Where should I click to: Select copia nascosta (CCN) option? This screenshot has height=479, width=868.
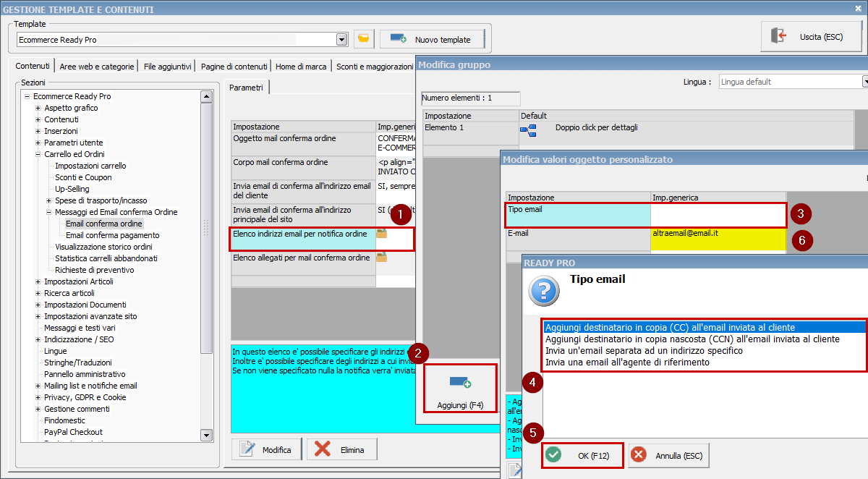click(x=692, y=339)
